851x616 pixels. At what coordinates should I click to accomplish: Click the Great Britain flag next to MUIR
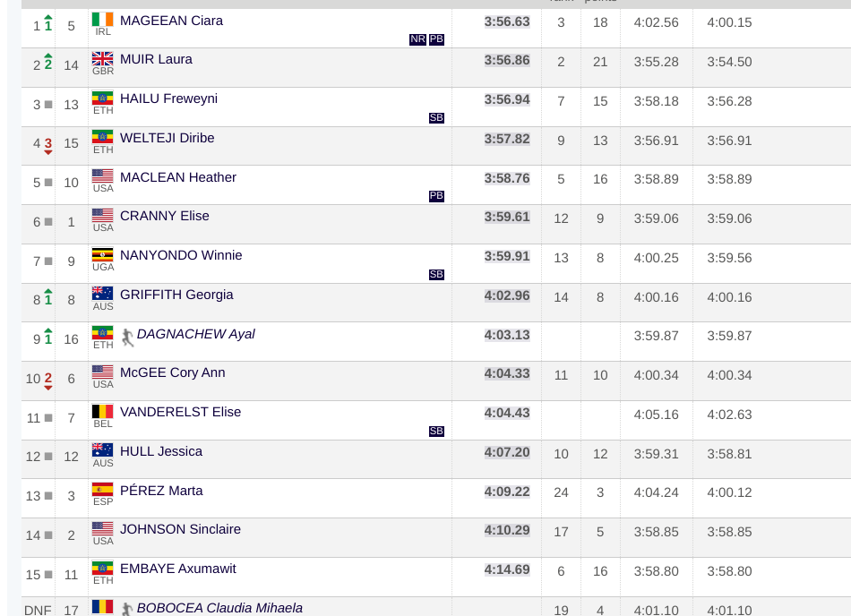point(103,59)
